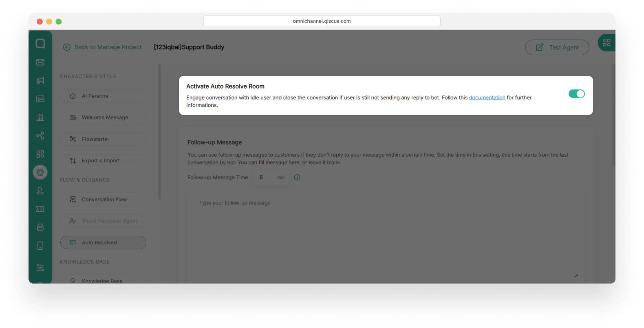Click the Test Agent button

coord(557,47)
